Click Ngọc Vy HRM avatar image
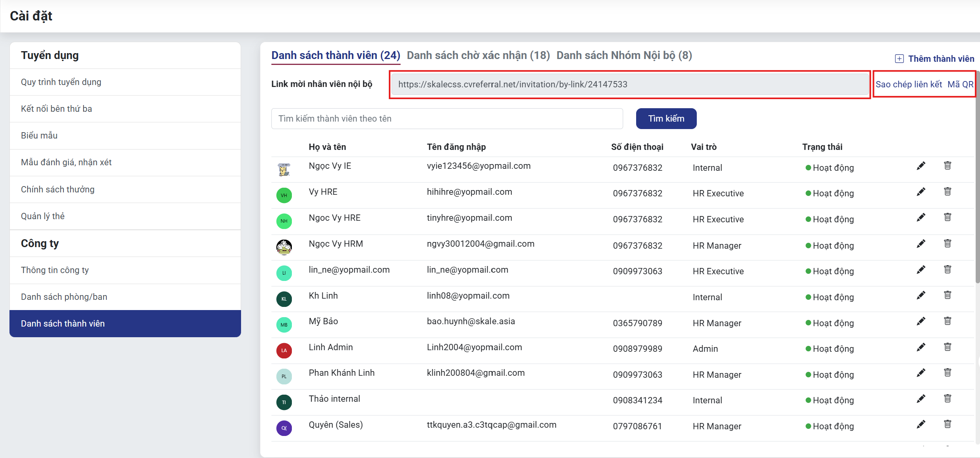The height and width of the screenshot is (458, 980). click(284, 247)
